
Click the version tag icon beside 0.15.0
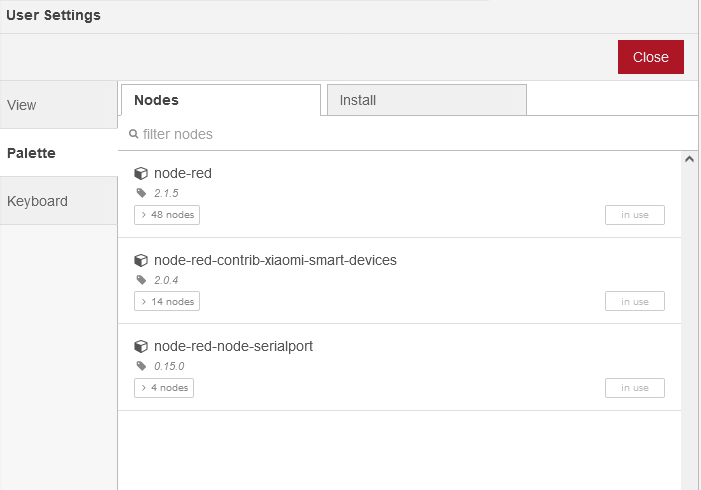141,366
